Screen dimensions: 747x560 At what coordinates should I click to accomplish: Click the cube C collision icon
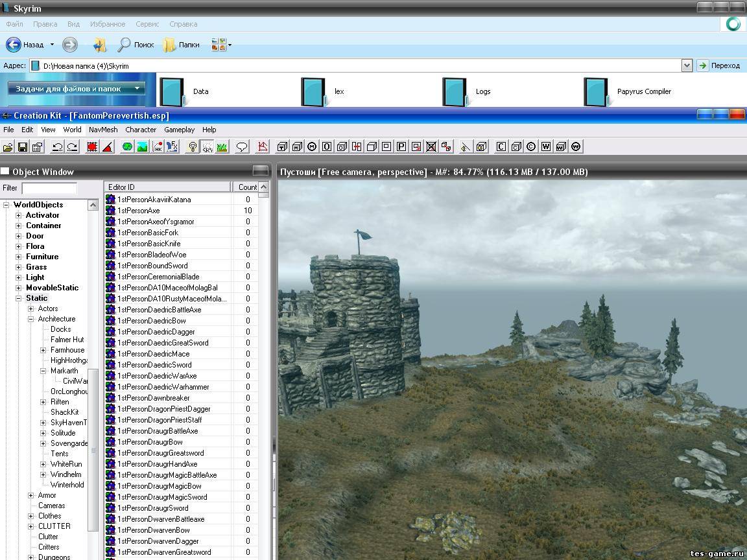[516, 147]
